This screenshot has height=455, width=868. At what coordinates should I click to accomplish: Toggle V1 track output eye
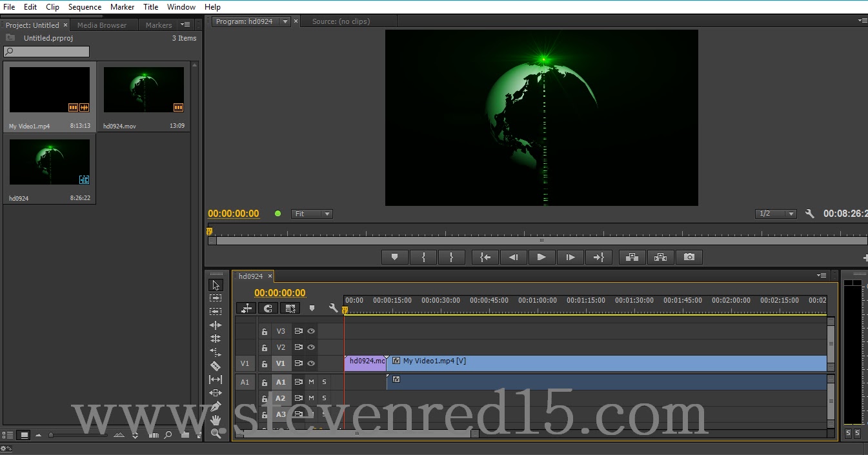pos(311,363)
